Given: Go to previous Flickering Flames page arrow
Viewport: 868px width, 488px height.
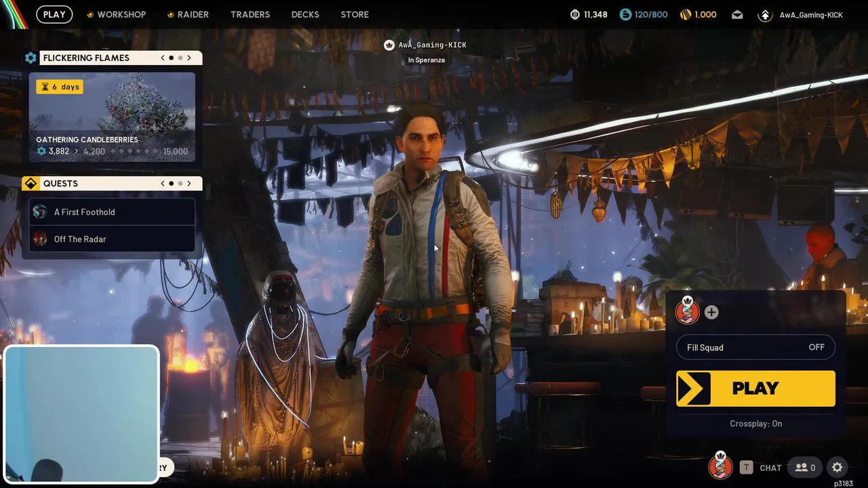Looking at the screenshot, I should click(x=163, y=58).
